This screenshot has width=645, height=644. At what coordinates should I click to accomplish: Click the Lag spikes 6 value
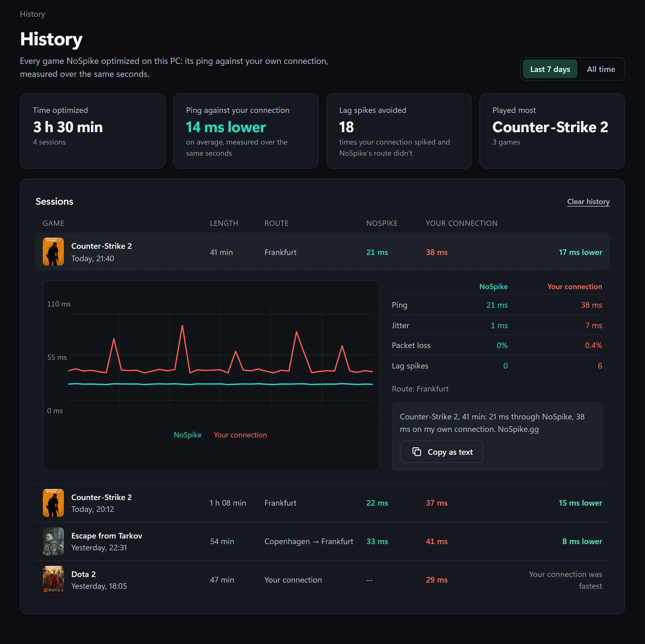(x=600, y=366)
